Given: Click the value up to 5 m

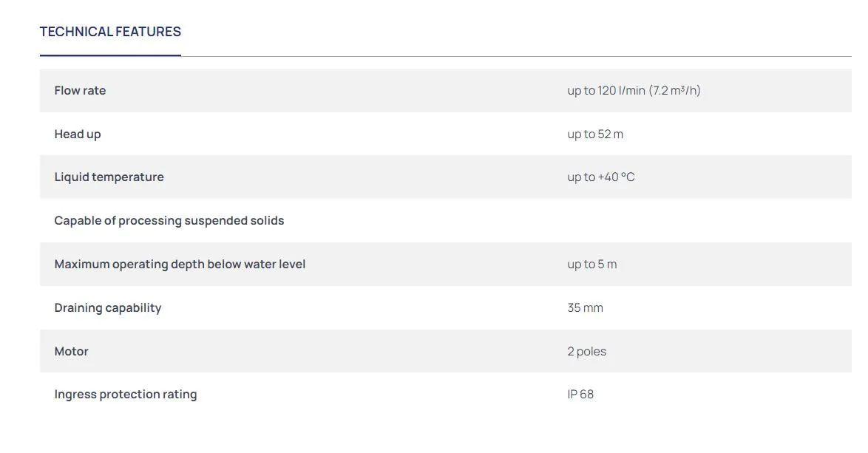Looking at the screenshot, I should pyautogui.click(x=591, y=264).
